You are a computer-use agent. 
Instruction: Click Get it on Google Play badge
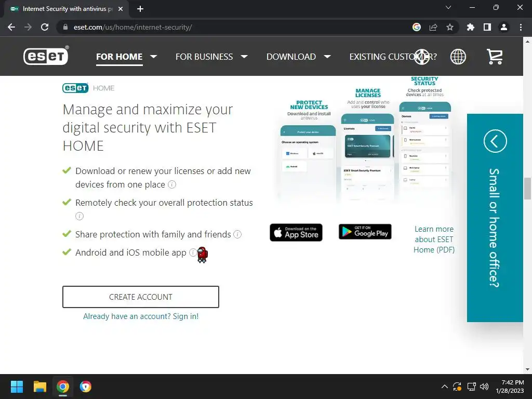(365, 232)
